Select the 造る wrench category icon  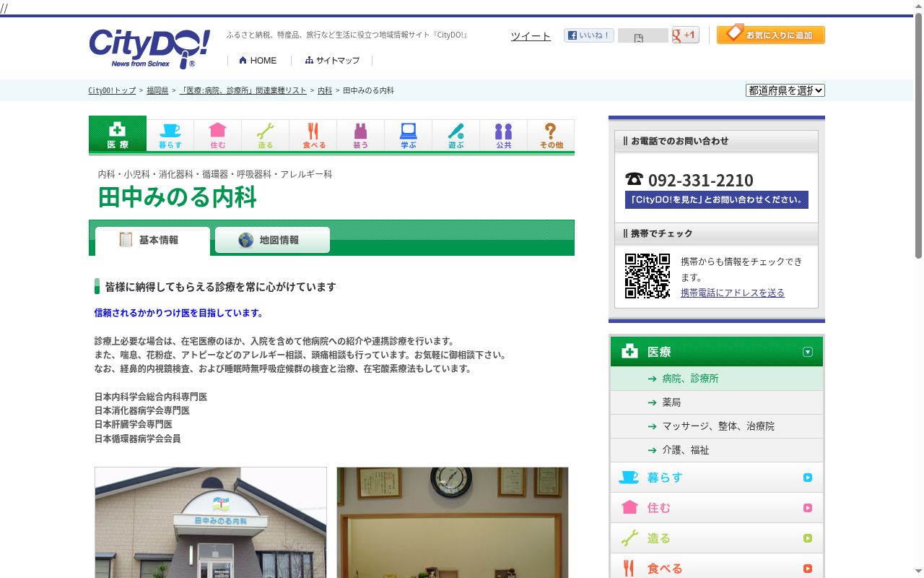[266, 136]
